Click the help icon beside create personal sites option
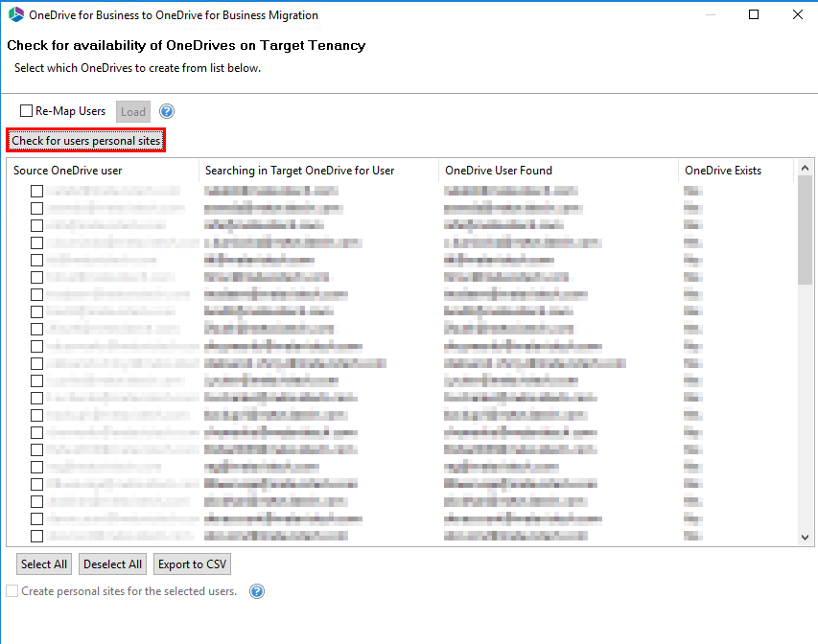This screenshot has width=818, height=644. (255, 591)
